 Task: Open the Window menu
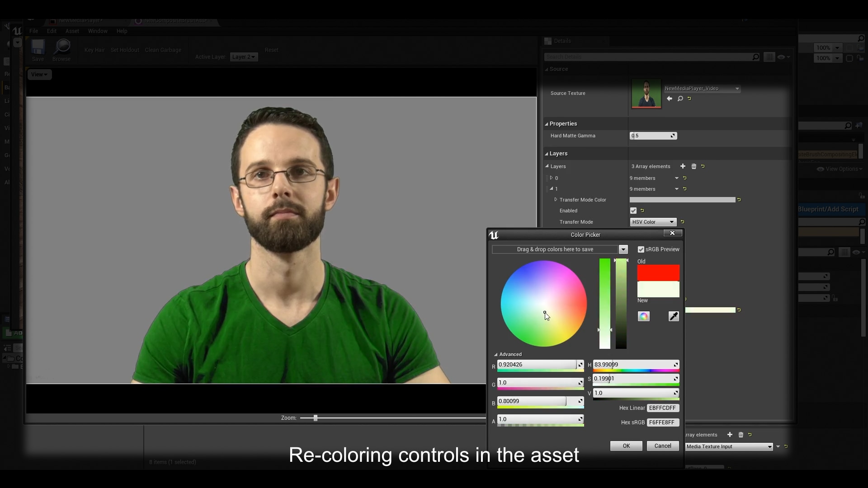pyautogui.click(x=98, y=31)
